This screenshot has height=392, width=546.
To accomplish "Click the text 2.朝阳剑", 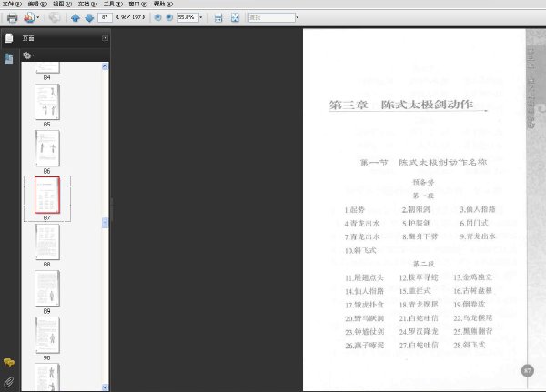I will point(416,209).
